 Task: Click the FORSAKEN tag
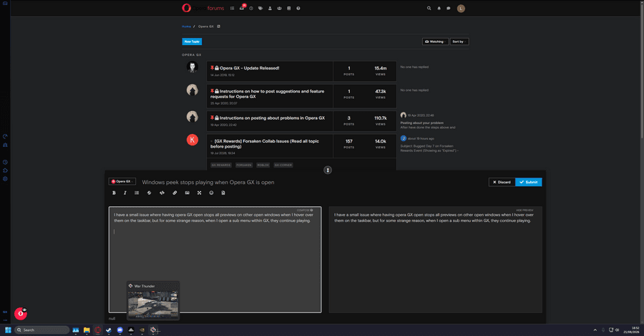(x=244, y=165)
